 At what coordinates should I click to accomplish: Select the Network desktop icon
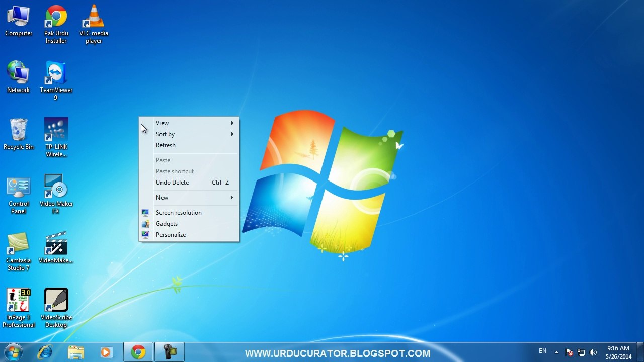tap(19, 77)
